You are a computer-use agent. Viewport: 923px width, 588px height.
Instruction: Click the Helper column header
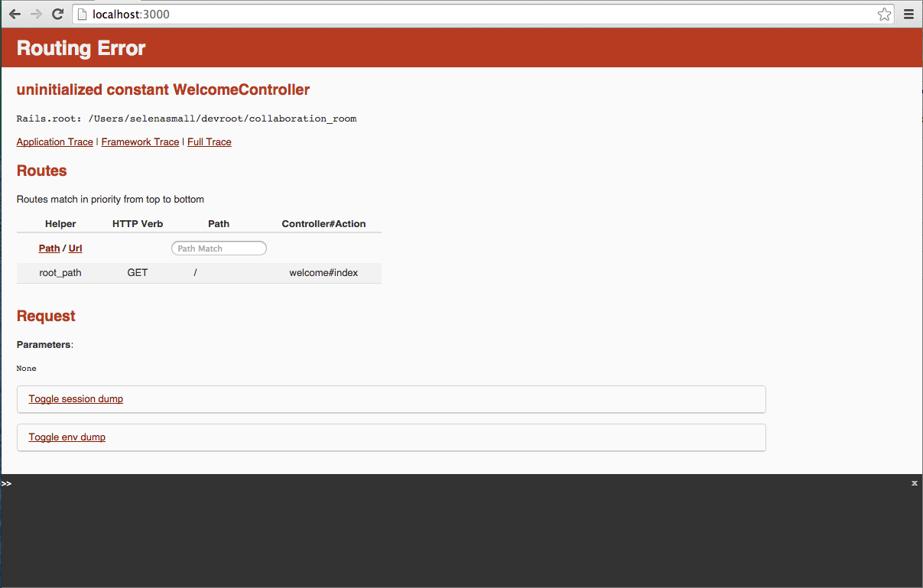[x=60, y=224]
